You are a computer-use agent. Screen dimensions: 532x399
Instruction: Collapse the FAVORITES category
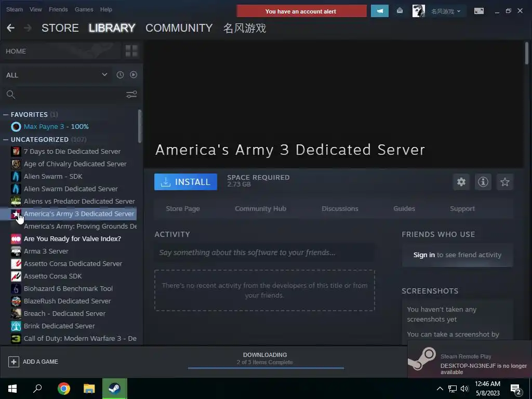coord(5,115)
